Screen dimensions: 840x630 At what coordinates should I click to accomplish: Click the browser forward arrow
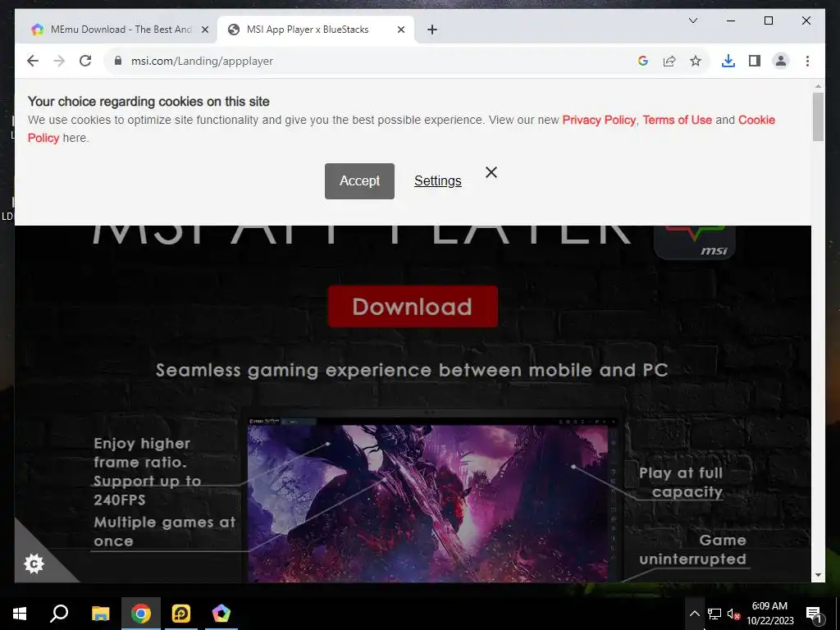59,61
